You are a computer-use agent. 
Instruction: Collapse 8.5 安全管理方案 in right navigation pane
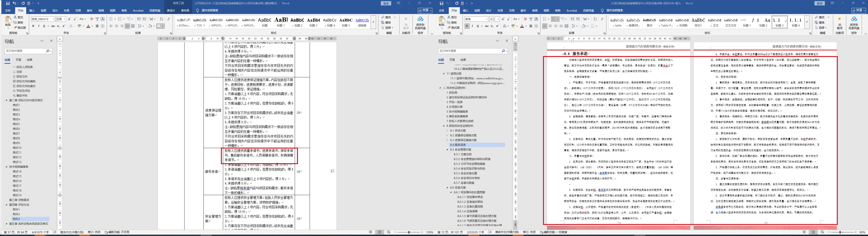(x=448, y=150)
